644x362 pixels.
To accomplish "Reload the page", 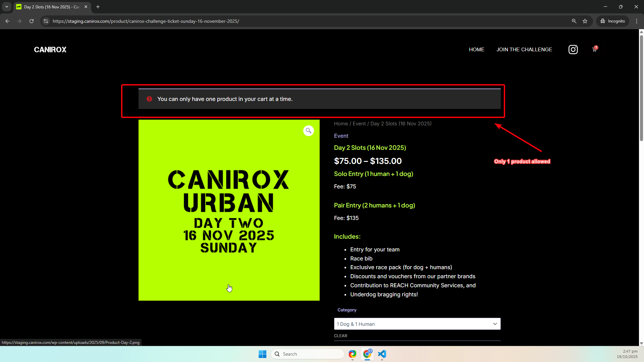I will (x=32, y=21).
